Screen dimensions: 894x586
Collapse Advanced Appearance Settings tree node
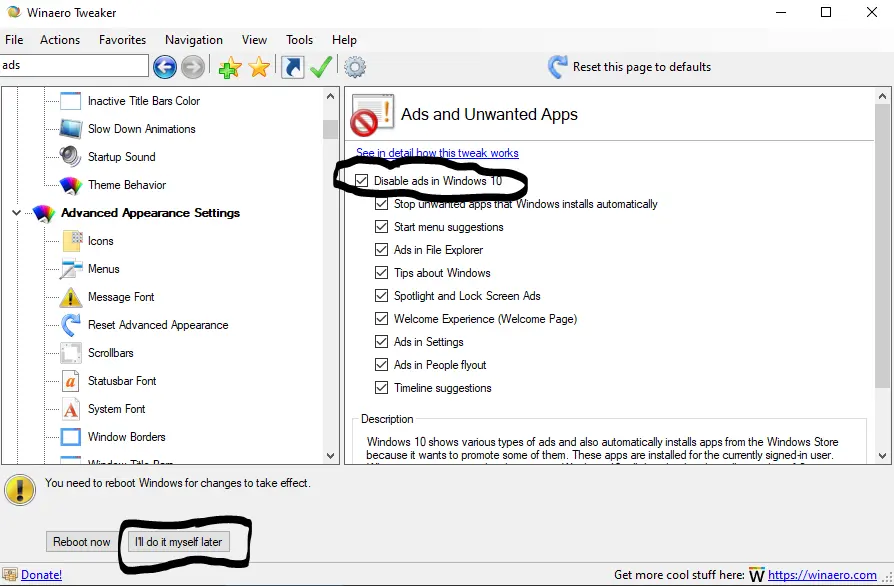coord(17,213)
